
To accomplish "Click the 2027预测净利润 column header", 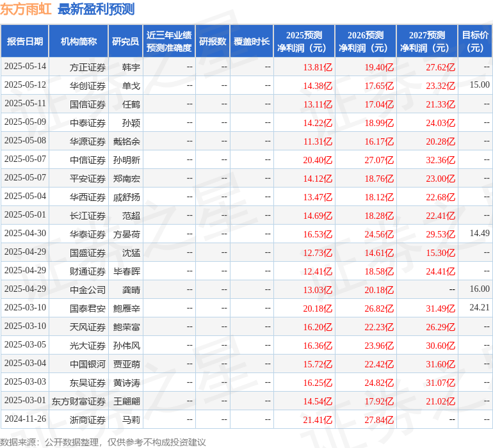I will (427, 42).
